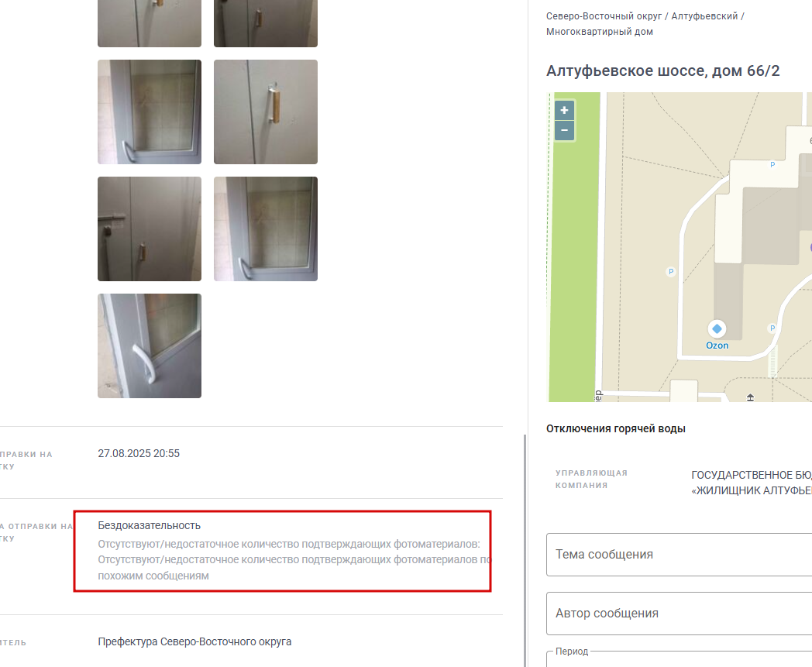The image size is (812, 667).
Task: Open the photo showing door latch and handle
Action: 150,229
